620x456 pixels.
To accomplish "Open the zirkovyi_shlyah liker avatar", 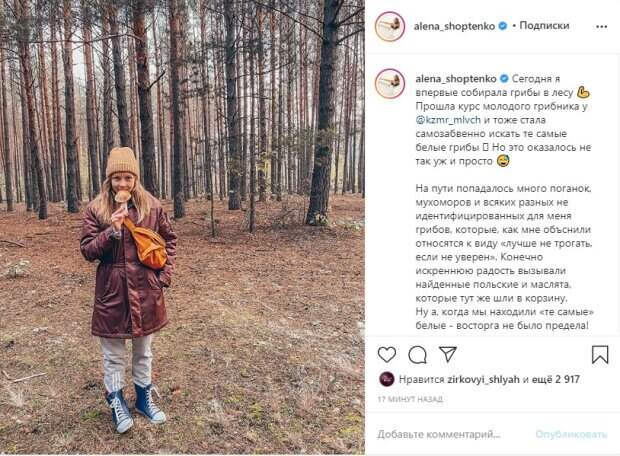I will tap(387, 379).
